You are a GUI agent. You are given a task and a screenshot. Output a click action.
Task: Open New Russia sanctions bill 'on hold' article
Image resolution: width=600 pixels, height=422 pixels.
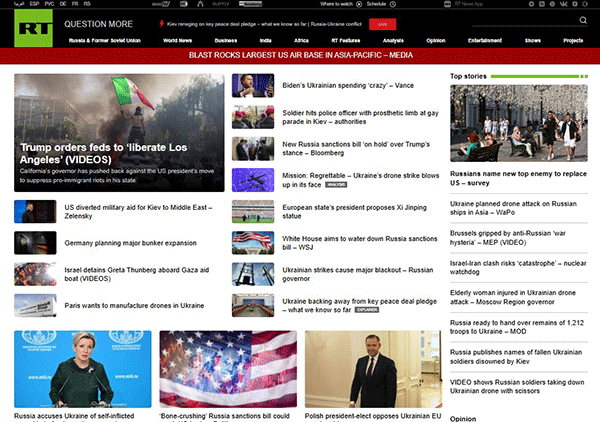356,149
